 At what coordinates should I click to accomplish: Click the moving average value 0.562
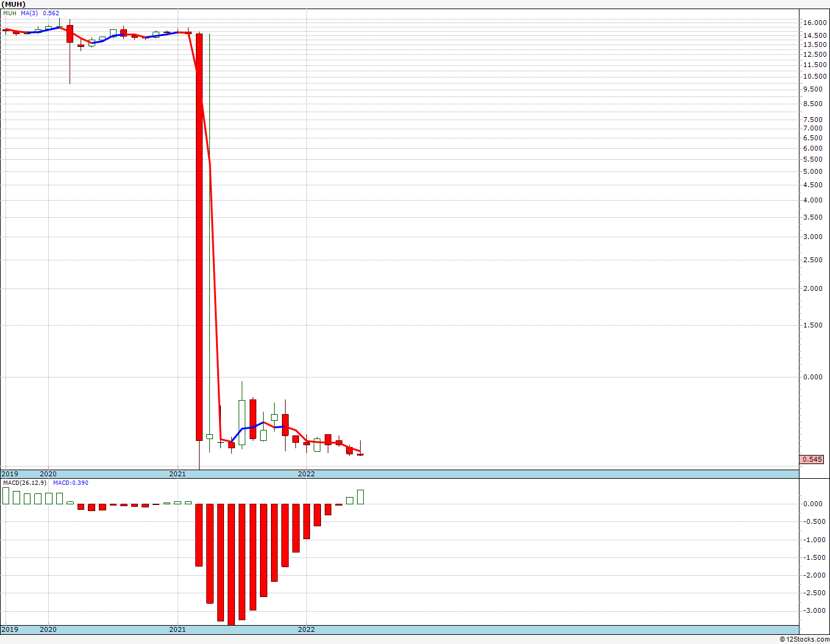(x=51, y=13)
